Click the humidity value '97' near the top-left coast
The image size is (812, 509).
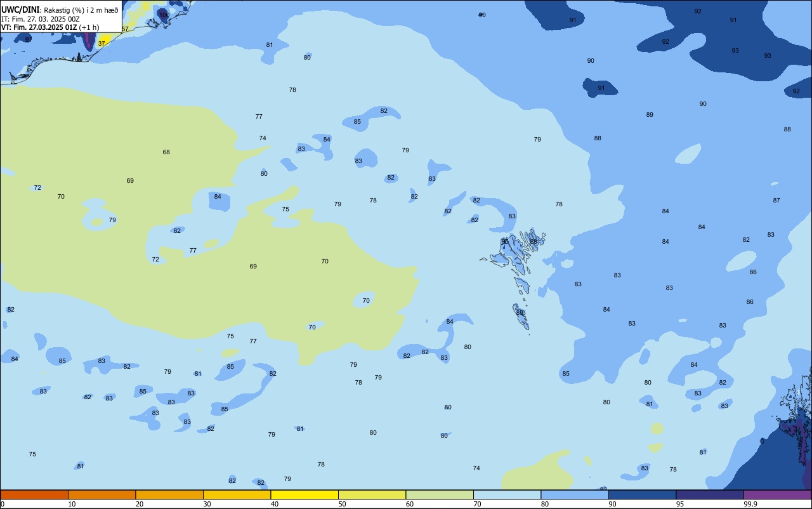tap(29, 39)
